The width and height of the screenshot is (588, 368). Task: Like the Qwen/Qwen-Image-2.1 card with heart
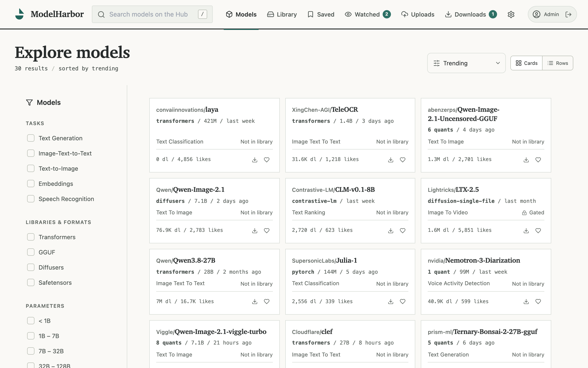click(266, 230)
